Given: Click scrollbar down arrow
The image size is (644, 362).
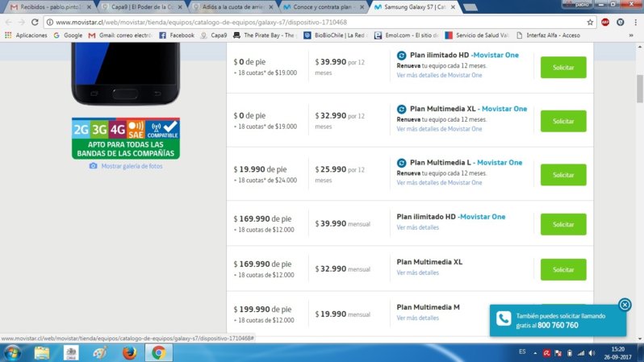Looking at the screenshot, I should click(x=640, y=339).
